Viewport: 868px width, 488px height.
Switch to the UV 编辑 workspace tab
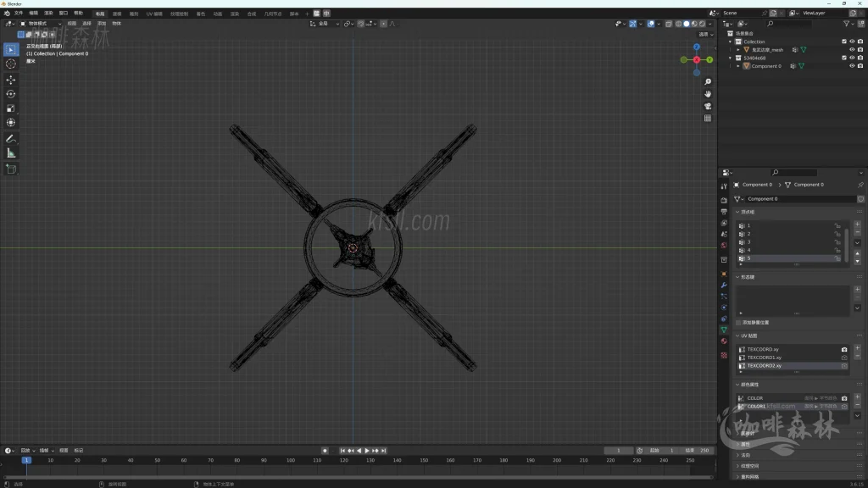[154, 14]
